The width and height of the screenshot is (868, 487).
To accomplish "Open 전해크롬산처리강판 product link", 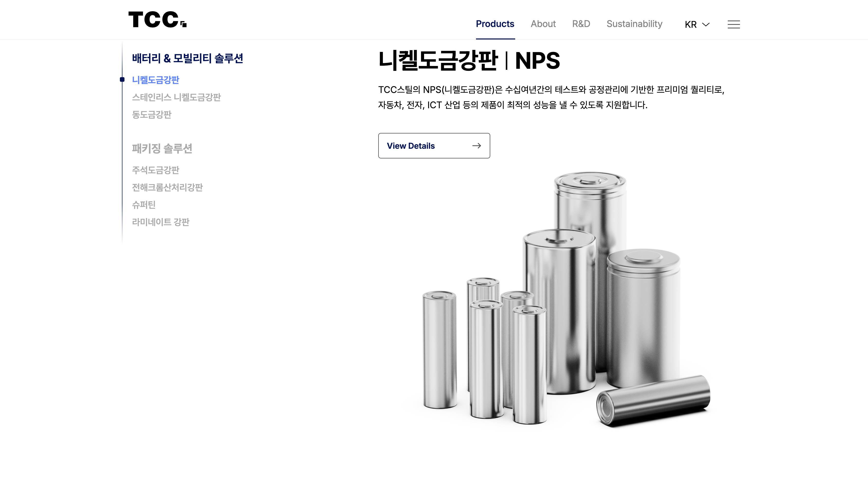I will coord(167,187).
